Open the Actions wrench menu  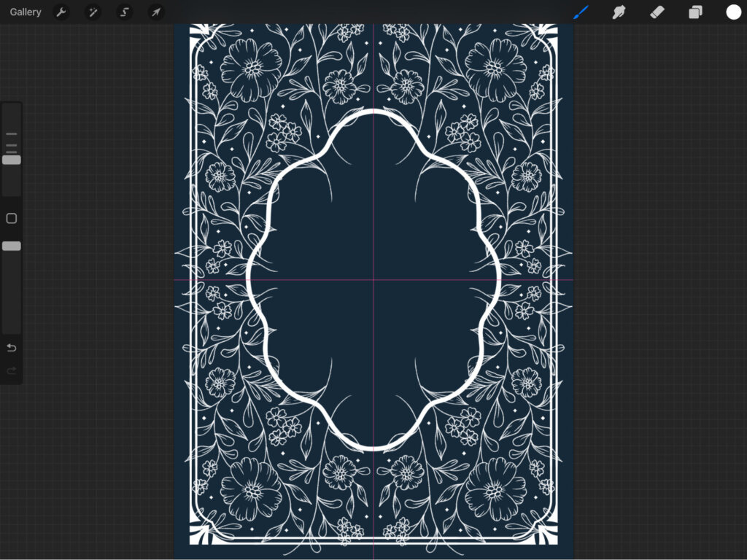61,12
